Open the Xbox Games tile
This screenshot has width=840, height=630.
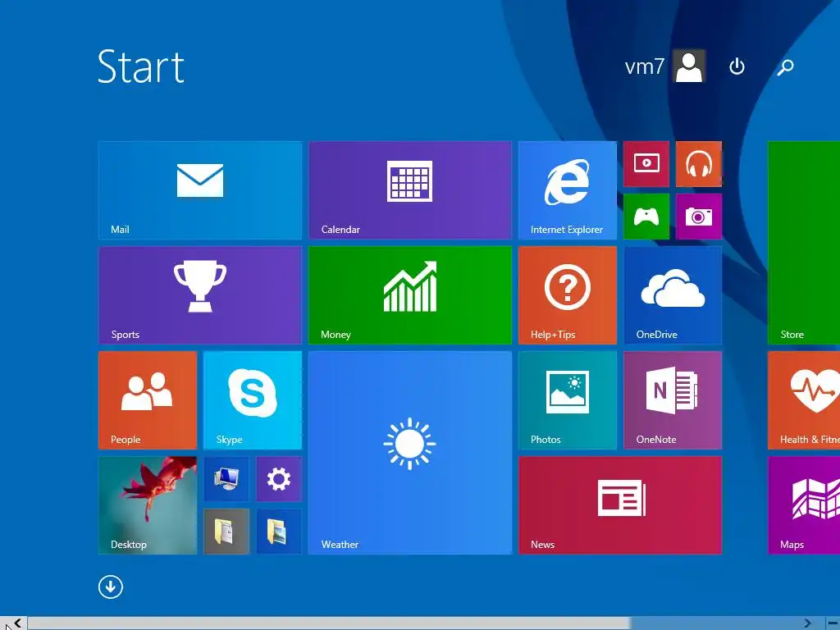point(646,217)
